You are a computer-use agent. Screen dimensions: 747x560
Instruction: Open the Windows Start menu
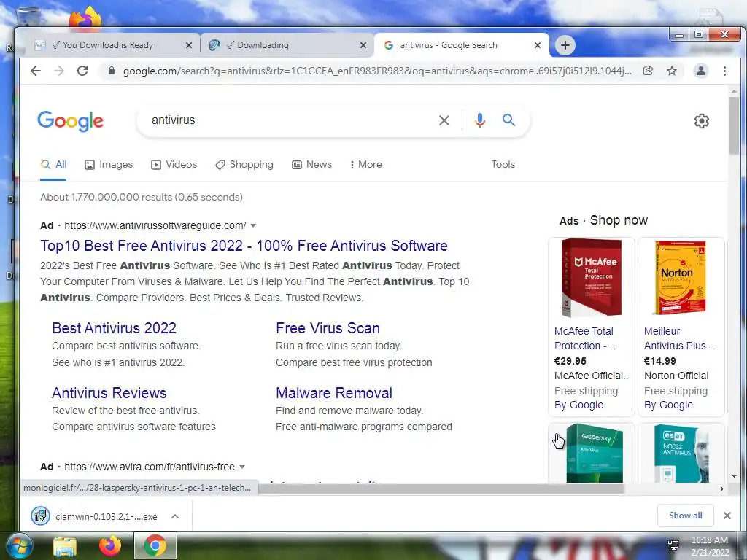pos(19,545)
